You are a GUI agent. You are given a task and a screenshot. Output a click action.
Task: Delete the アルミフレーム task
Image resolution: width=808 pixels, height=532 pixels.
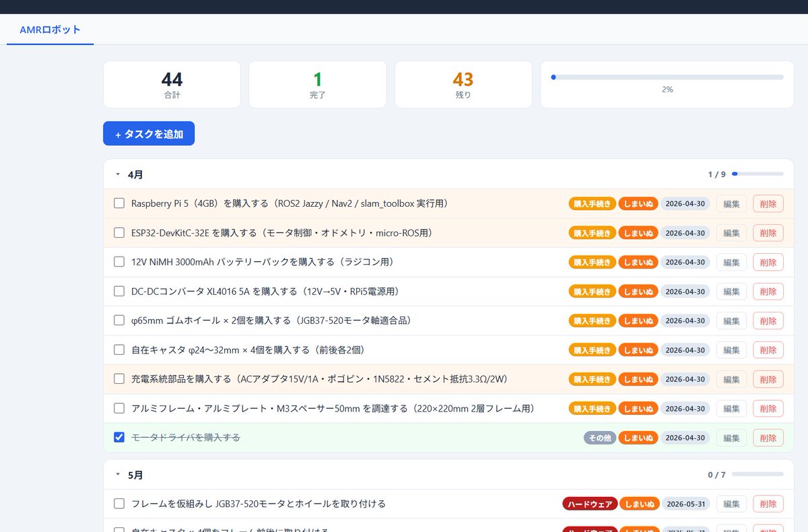pyautogui.click(x=768, y=409)
